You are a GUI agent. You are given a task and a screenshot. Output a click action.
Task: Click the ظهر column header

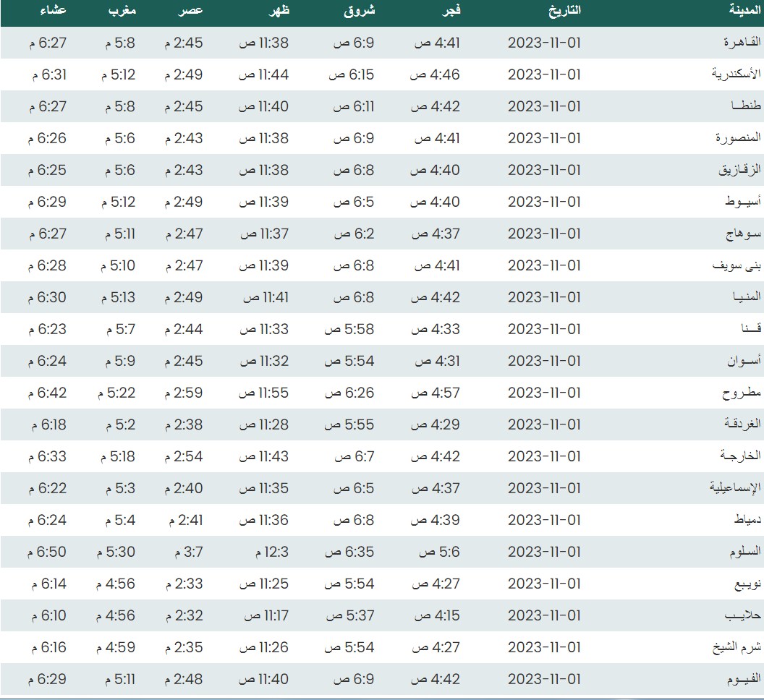(x=280, y=11)
